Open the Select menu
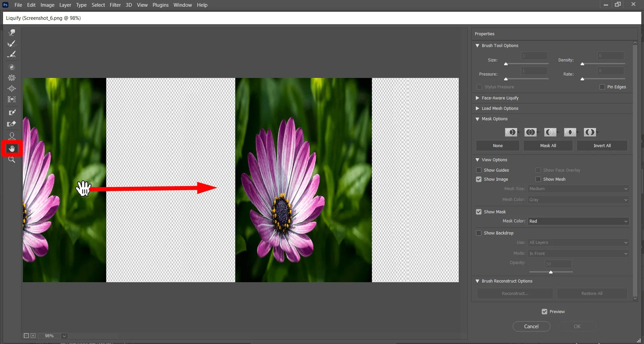This screenshot has height=344, width=644. pos(98,5)
